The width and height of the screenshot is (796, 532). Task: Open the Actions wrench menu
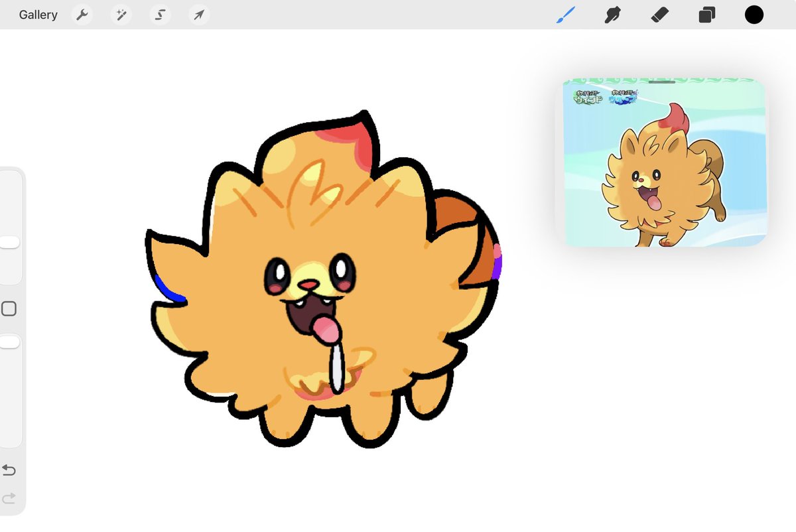click(x=82, y=15)
